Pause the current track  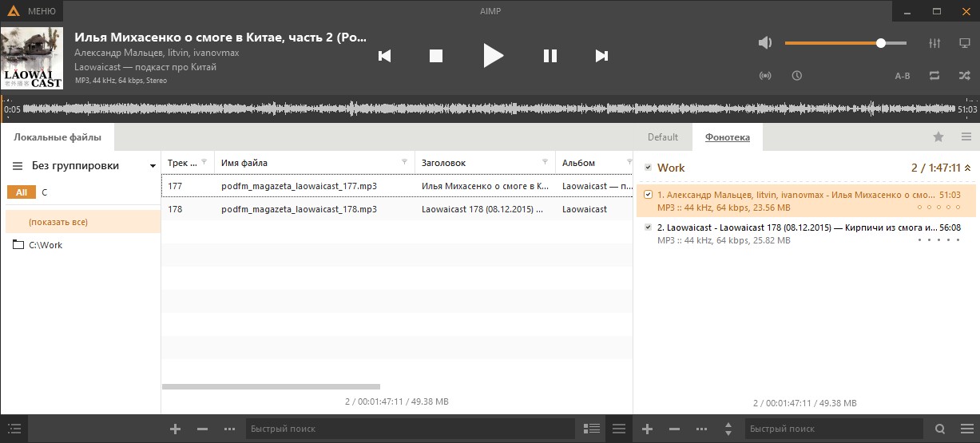(550, 55)
